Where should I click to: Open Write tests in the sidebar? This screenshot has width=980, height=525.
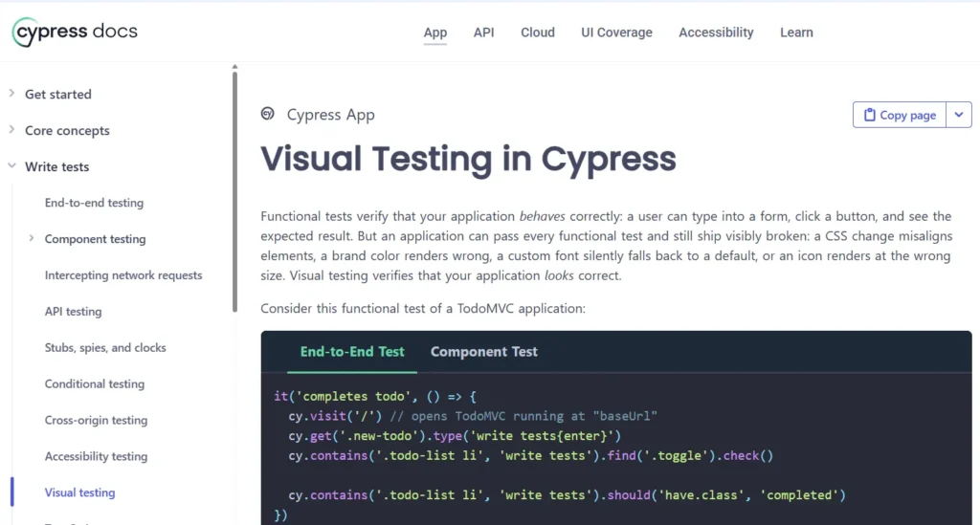point(56,166)
